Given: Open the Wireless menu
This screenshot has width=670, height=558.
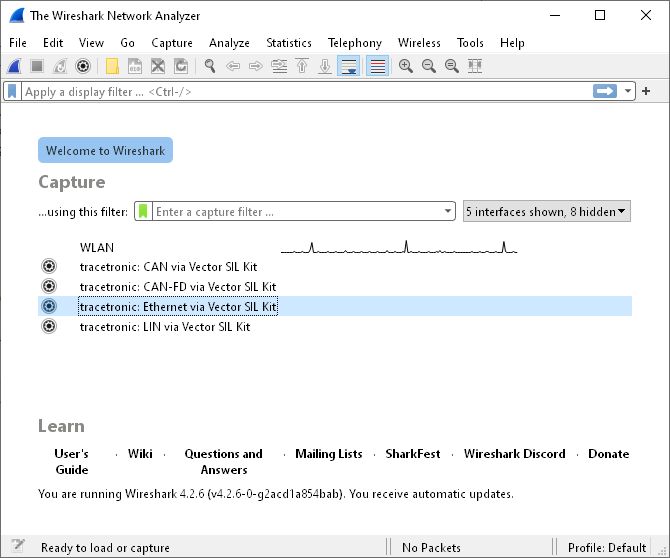Looking at the screenshot, I should [419, 43].
